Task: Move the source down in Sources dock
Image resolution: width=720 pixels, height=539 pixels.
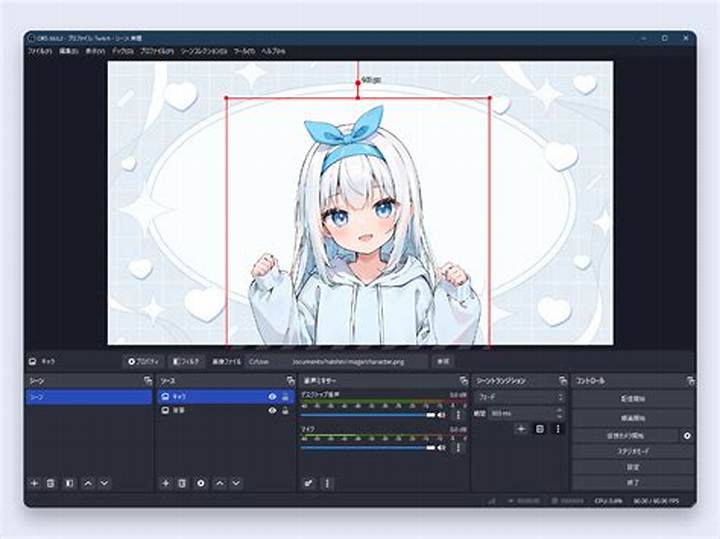Action: pyautogui.click(x=236, y=483)
